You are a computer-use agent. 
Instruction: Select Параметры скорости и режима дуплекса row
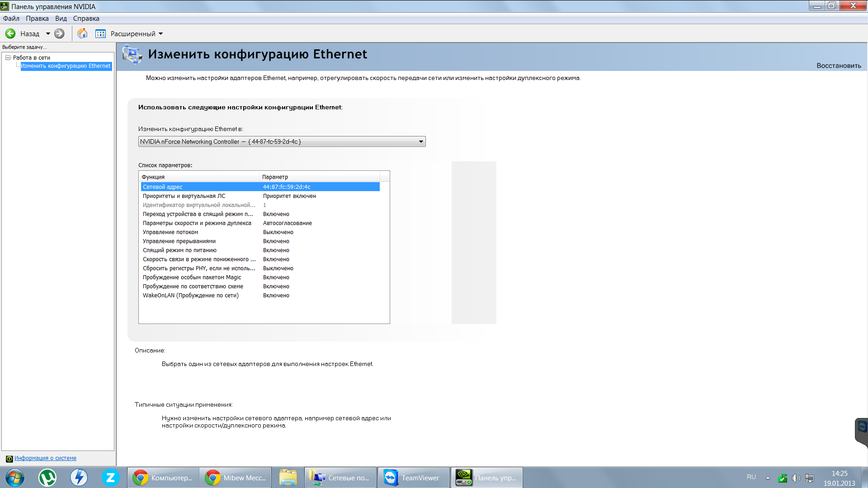[260, 223]
